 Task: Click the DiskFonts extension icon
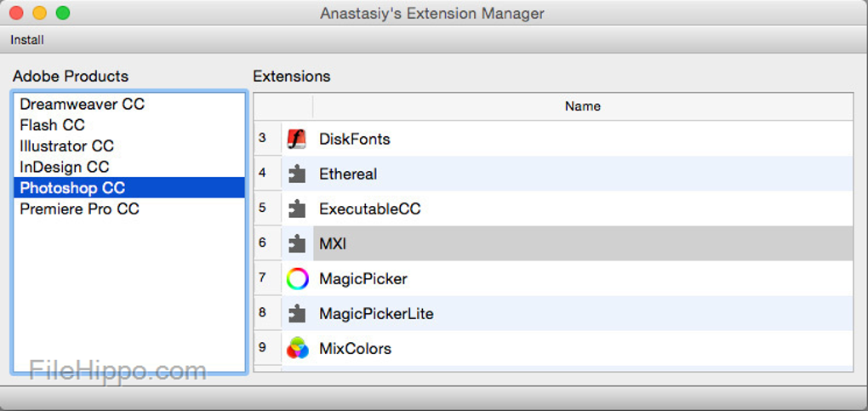coord(297,139)
